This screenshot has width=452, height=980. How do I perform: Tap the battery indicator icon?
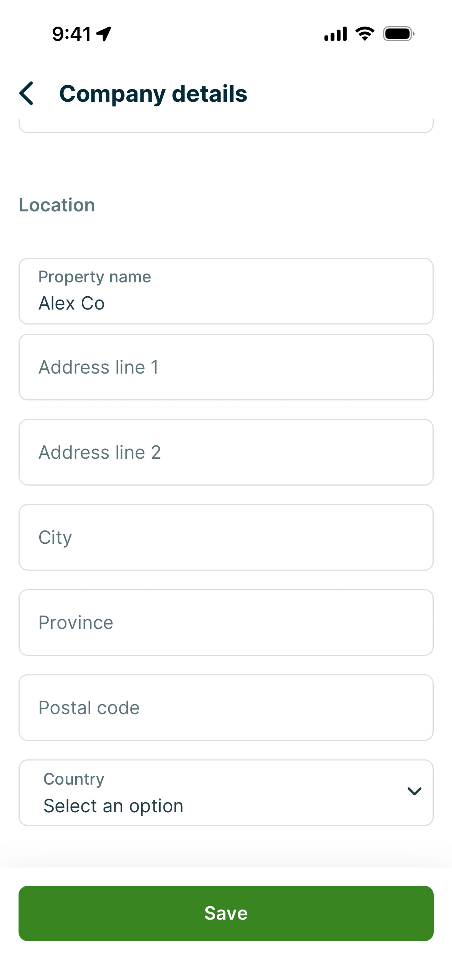[x=398, y=34]
